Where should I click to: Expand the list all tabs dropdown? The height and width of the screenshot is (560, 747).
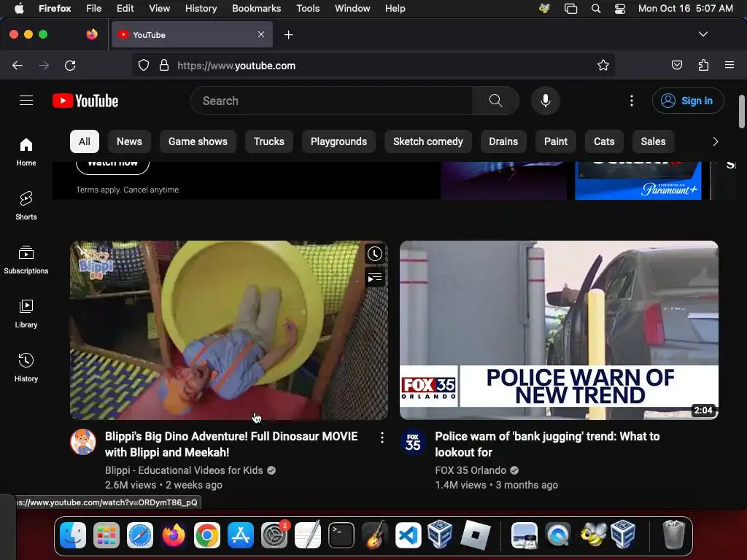point(703,34)
